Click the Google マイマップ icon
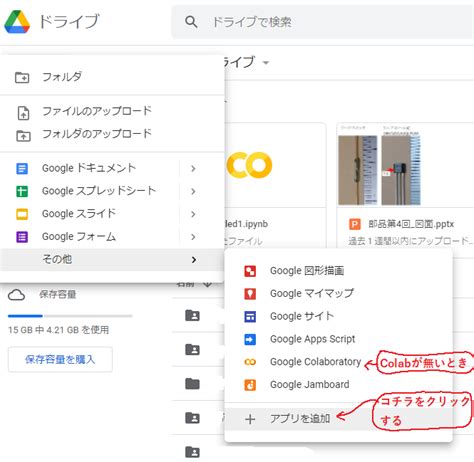 [x=250, y=294]
